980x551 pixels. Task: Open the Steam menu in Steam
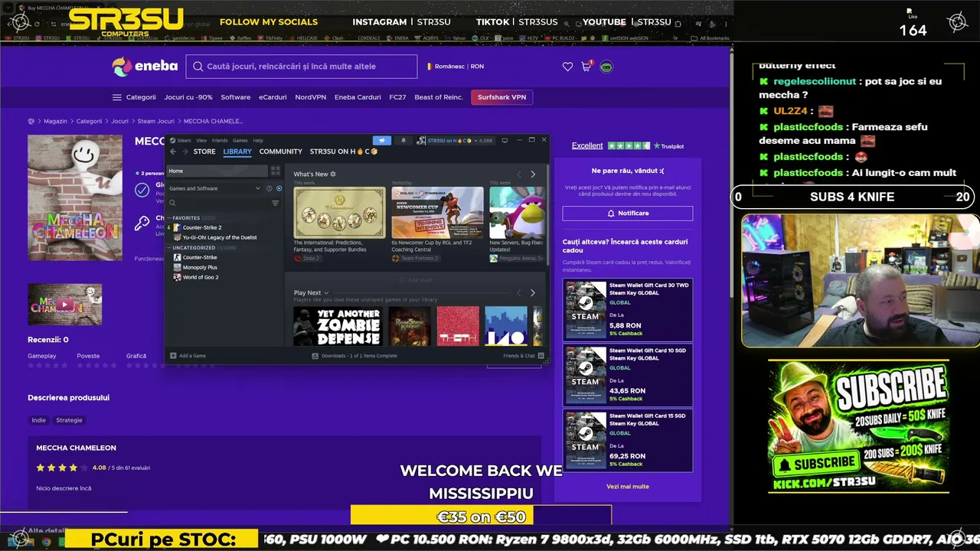(x=182, y=141)
